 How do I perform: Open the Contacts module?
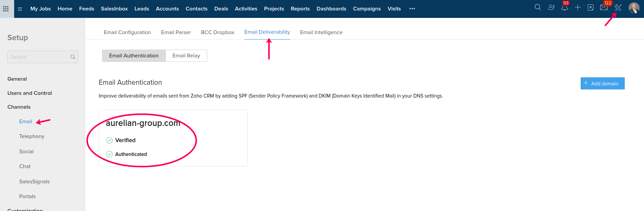pyautogui.click(x=196, y=9)
